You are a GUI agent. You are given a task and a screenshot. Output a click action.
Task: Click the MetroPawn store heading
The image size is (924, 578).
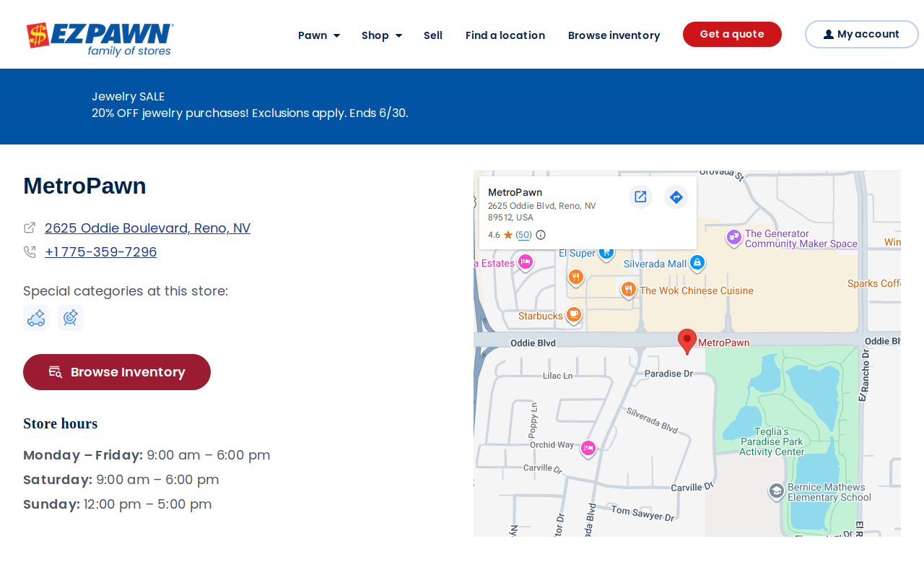point(84,186)
